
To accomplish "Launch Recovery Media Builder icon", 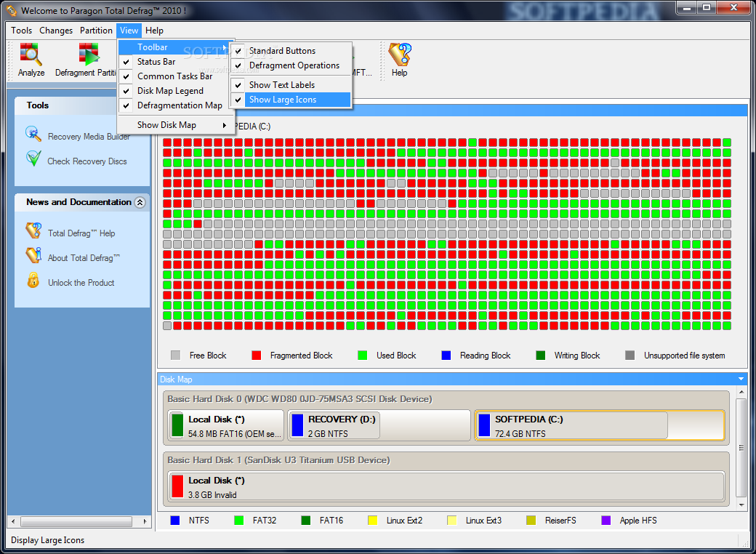I will (x=33, y=134).
